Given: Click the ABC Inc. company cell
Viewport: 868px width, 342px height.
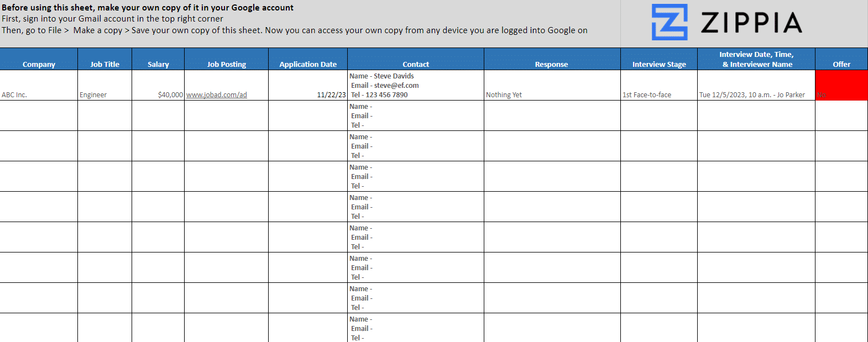Looking at the screenshot, I should (39, 86).
